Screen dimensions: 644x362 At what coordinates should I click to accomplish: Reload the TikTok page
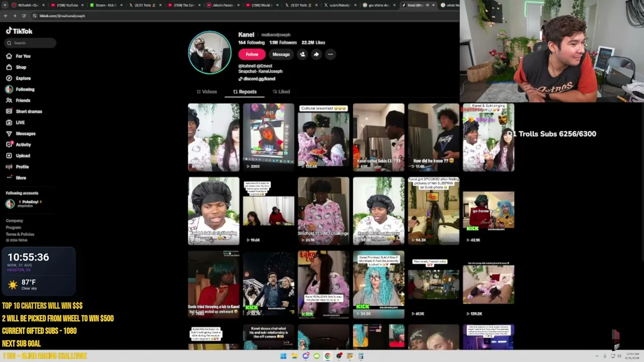click(x=24, y=16)
